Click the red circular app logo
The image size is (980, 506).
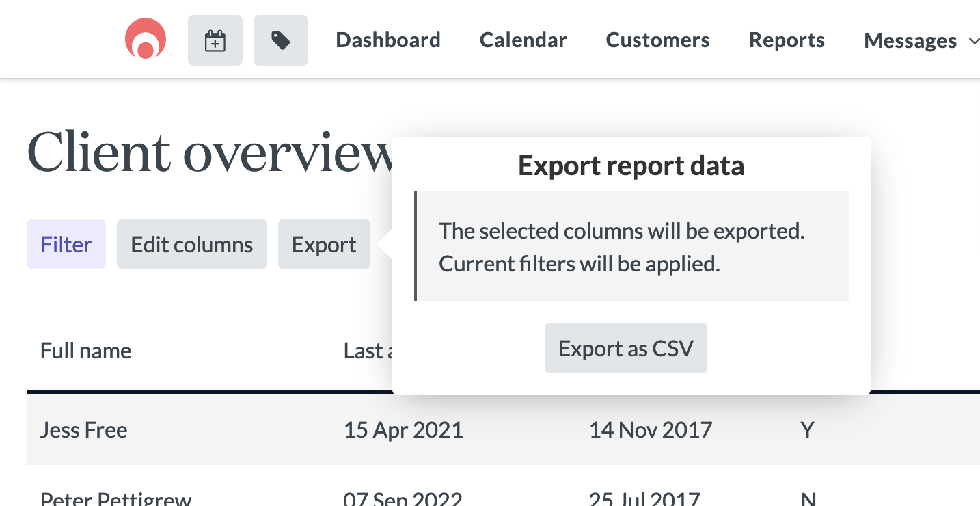tap(146, 39)
